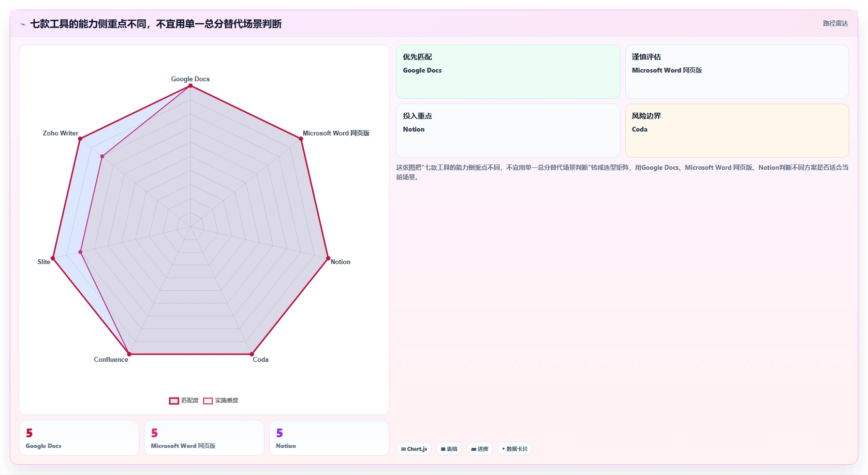Click the Coda radar axis label
The image size is (868, 475).
(x=261, y=359)
